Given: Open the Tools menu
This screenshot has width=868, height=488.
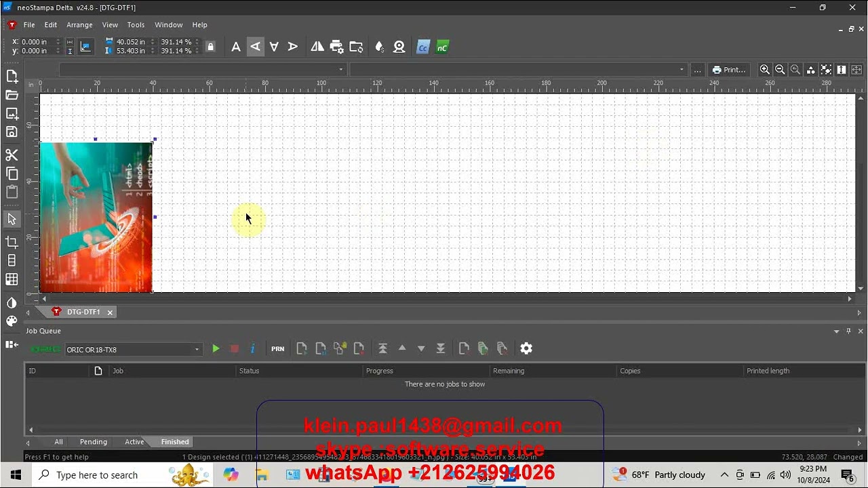Looking at the screenshot, I should coord(136,25).
